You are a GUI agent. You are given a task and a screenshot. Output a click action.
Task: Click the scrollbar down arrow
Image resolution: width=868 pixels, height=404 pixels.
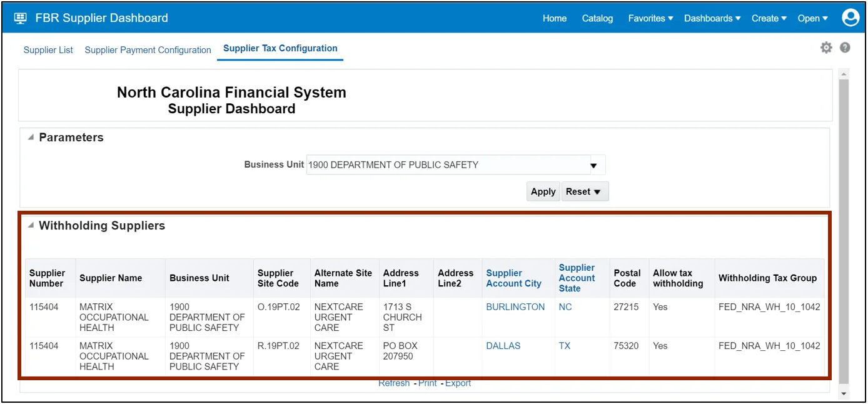click(x=844, y=393)
